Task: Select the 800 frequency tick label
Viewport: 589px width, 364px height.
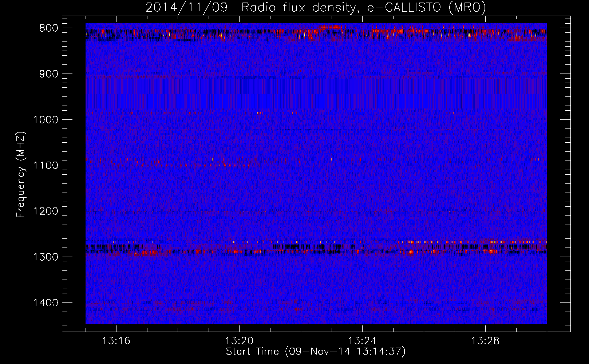Action: point(48,28)
